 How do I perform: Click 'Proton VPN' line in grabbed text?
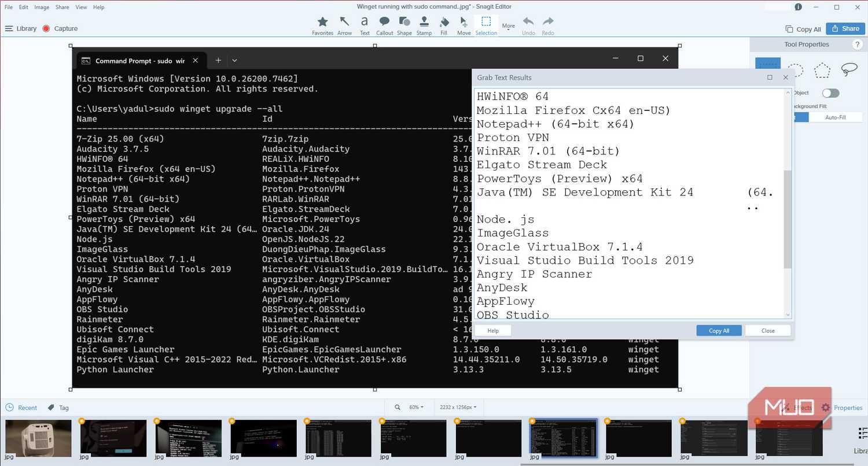tap(513, 138)
